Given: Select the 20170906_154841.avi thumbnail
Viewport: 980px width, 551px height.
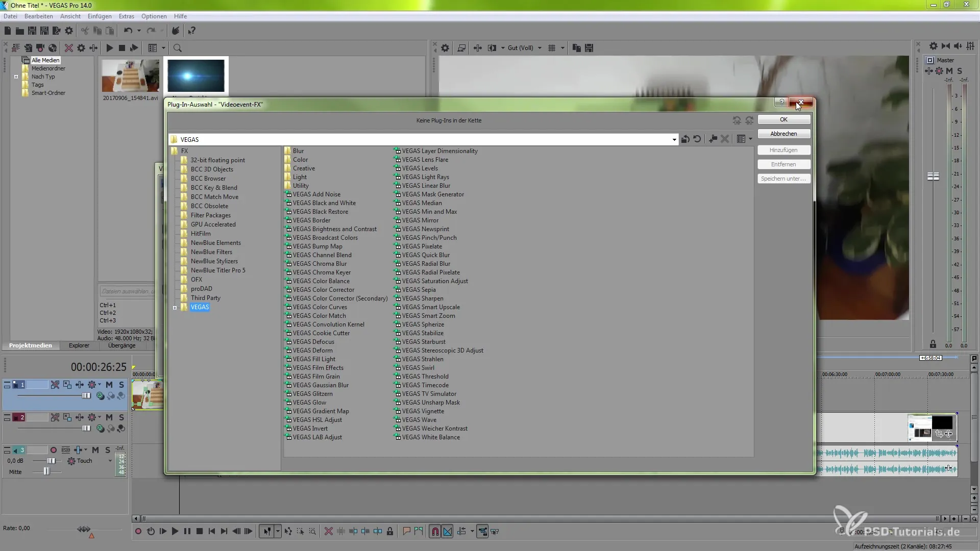Looking at the screenshot, I should 131,76.
